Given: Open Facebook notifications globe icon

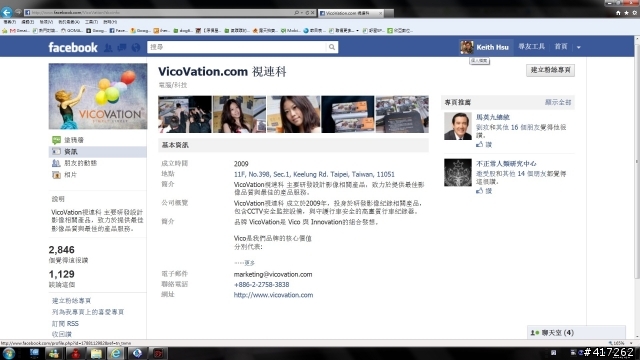Looking at the screenshot, I should point(136,48).
